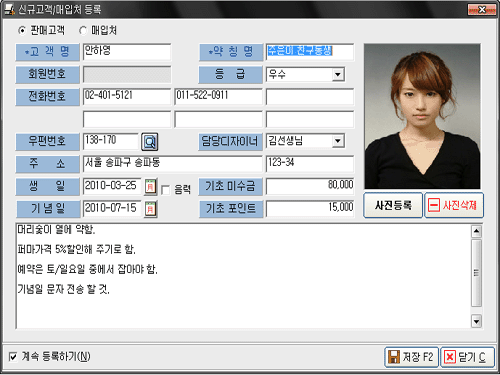
Task: Click the customer photo thumbnail
Action: [422, 116]
